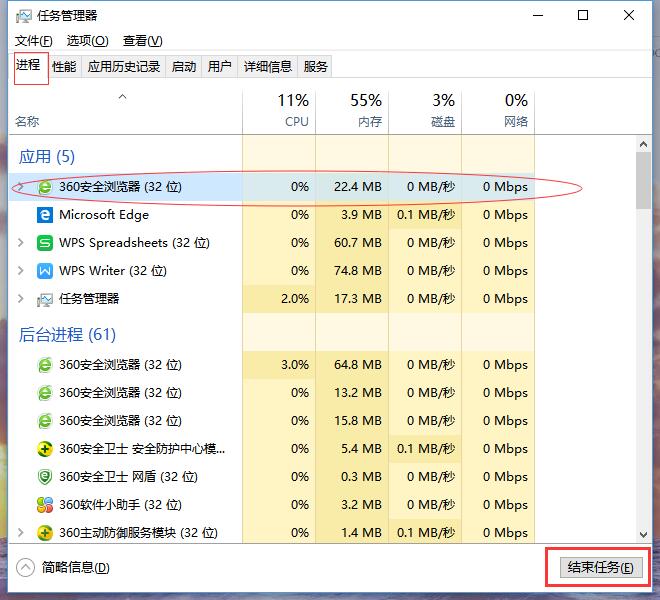Click the process list scrollbar thumb

pyautogui.click(x=643, y=180)
